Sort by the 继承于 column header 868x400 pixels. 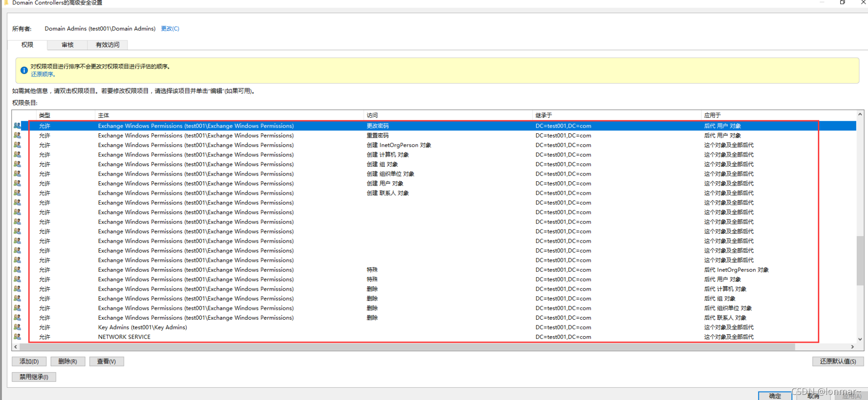[x=617, y=115]
